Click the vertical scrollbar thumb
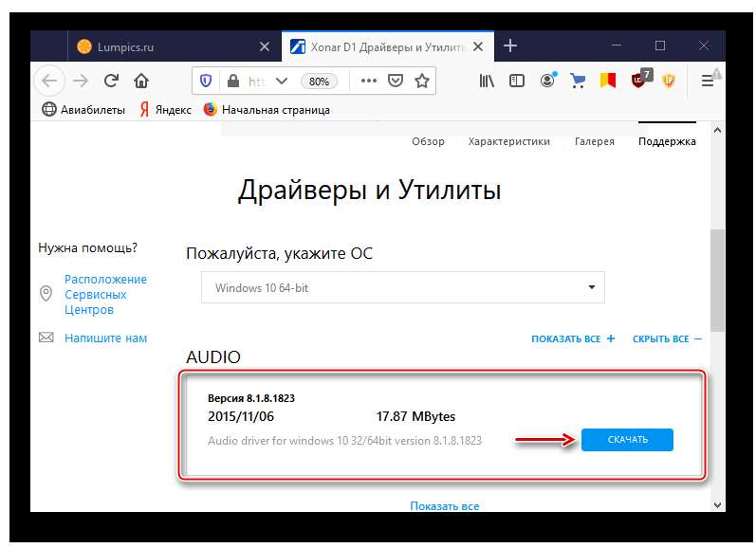 click(x=717, y=281)
